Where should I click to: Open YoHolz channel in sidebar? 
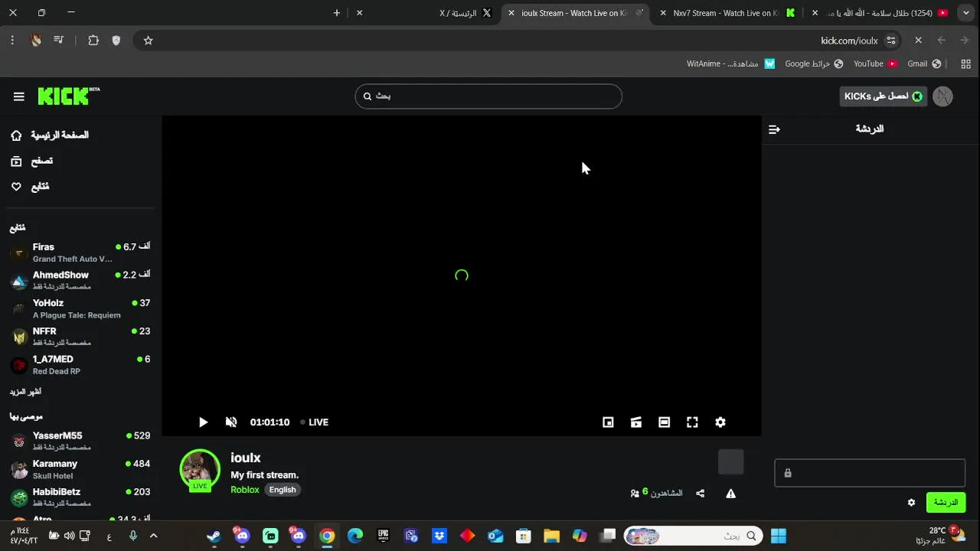coord(80,308)
